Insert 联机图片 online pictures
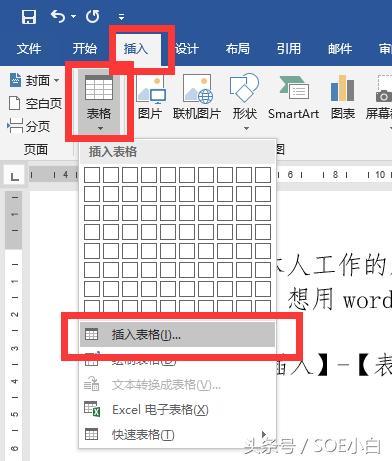 (x=197, y=97)
